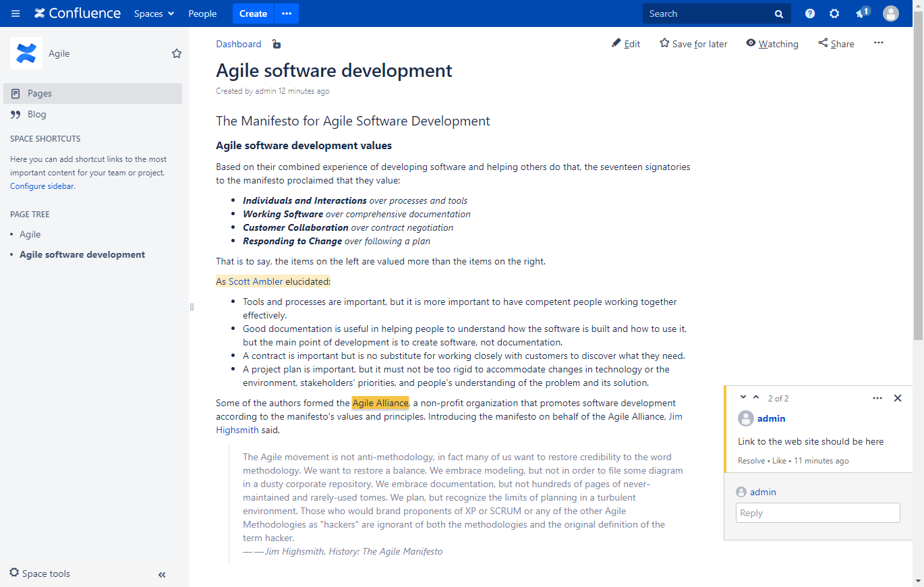Go to previous inline comment arrow
924x587 pixels.
[756, 397]
